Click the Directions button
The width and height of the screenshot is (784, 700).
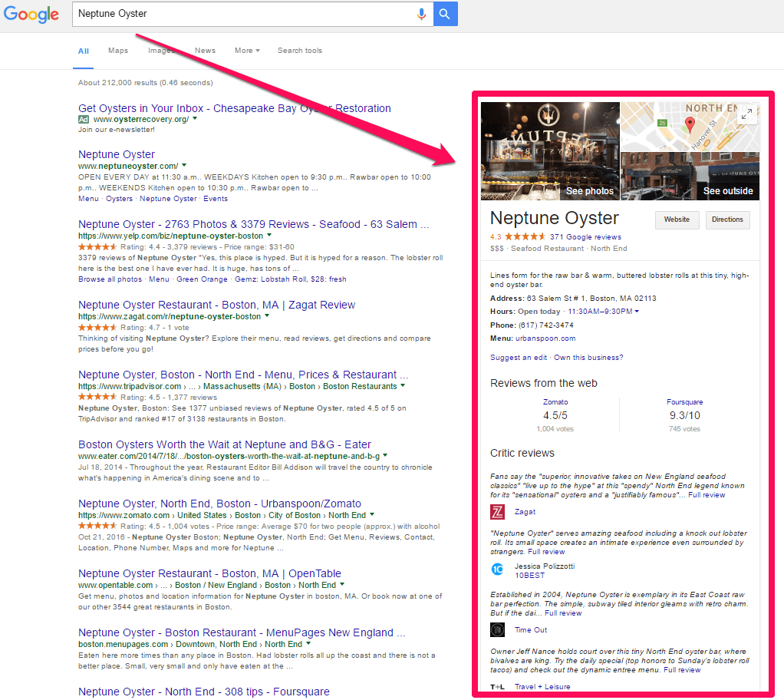point(727,220)
